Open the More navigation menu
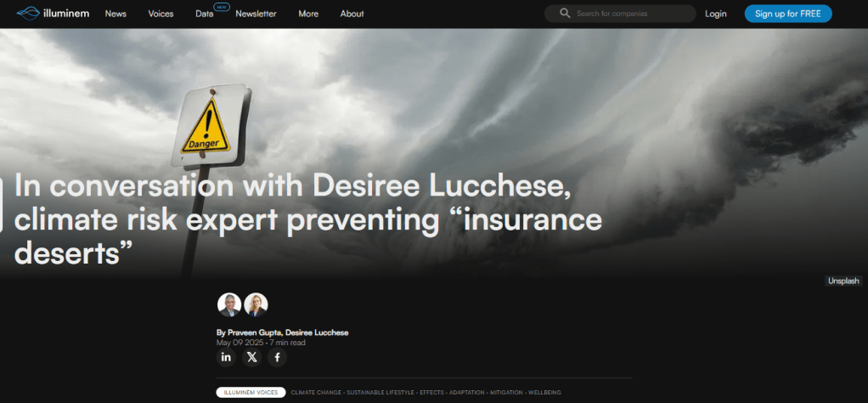This screenshot has width=868, height=403. [308, 14]
